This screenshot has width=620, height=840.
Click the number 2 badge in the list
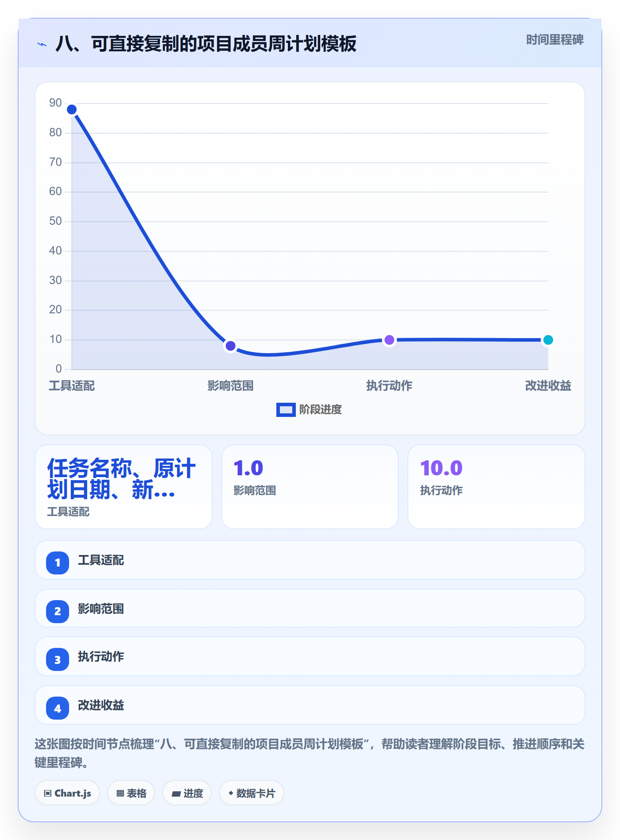58,611
